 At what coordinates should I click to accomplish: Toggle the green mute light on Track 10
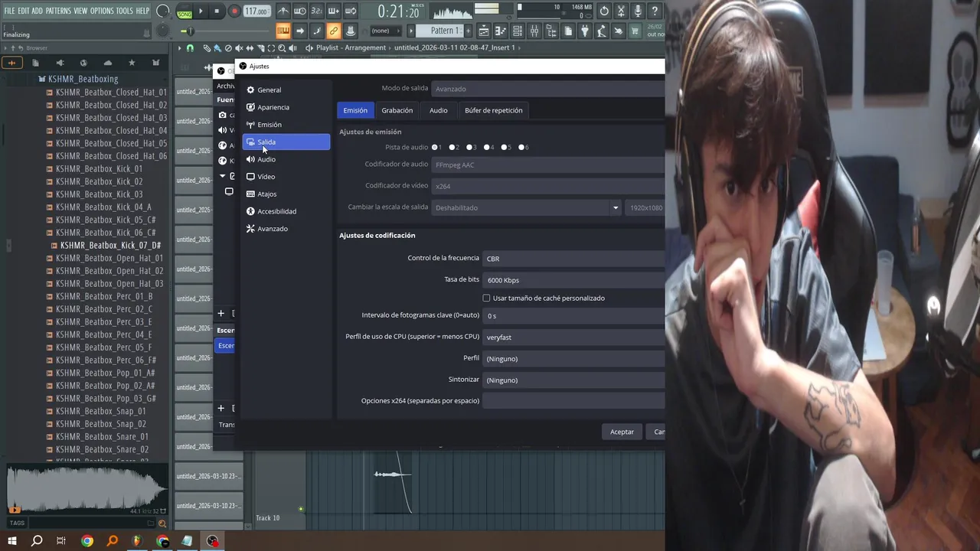click(x=301, y=509)
